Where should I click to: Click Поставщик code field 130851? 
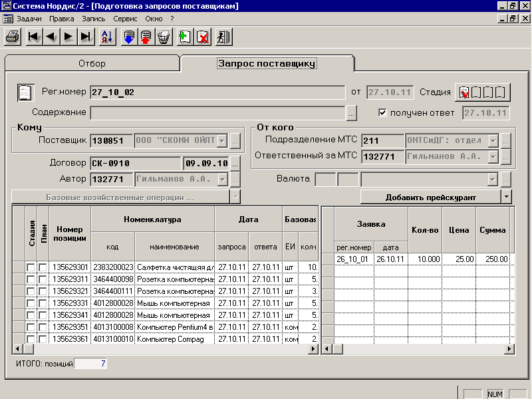[111, 140]
